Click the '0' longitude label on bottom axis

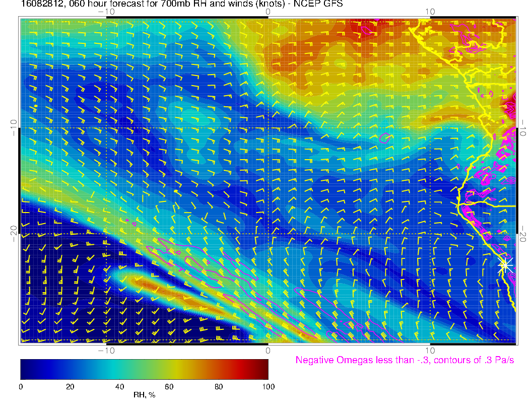pos(268,351)
